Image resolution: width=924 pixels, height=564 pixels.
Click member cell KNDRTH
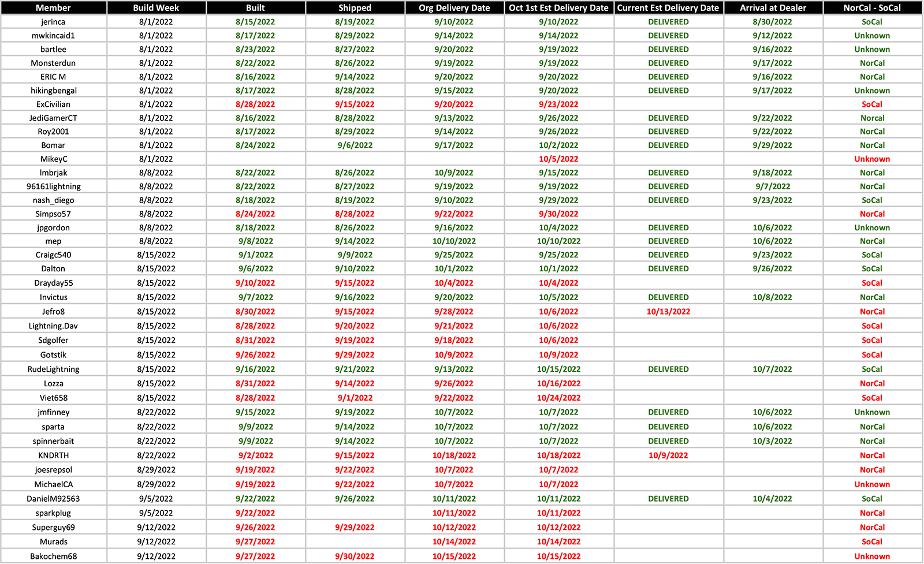coord(54,455)
